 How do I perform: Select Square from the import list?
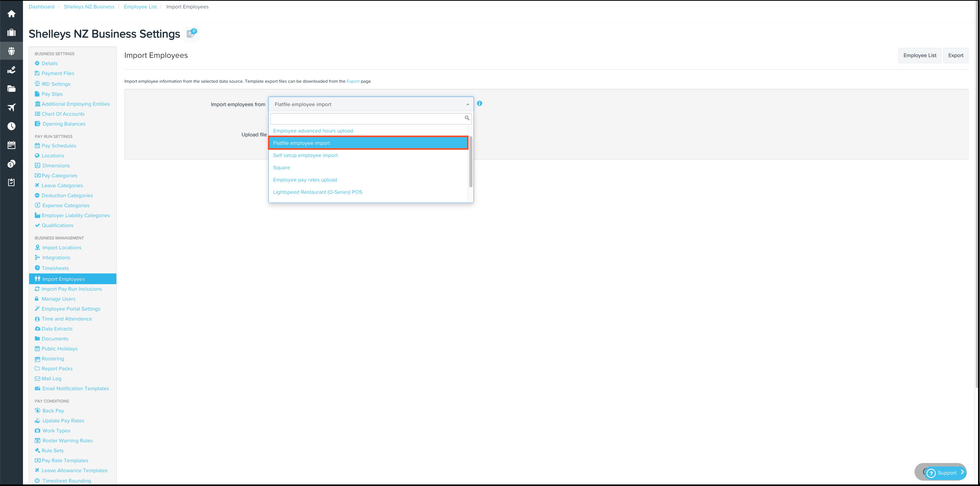click(x=281, y=167)
